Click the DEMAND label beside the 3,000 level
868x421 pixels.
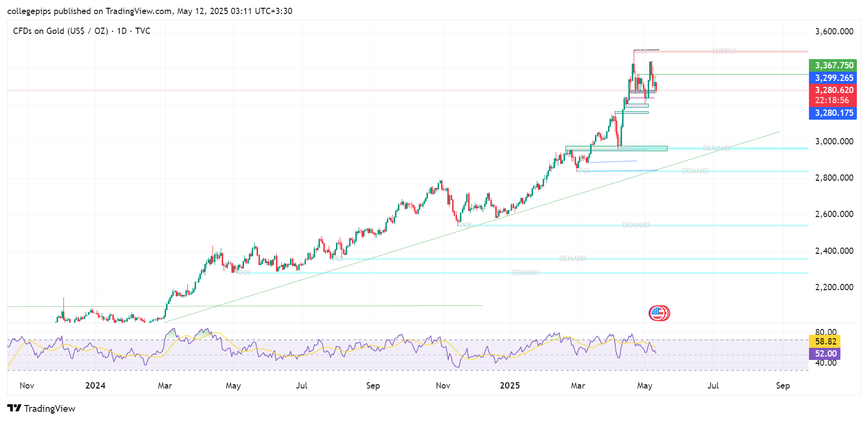pyautogui.click(x=716, y=148)
